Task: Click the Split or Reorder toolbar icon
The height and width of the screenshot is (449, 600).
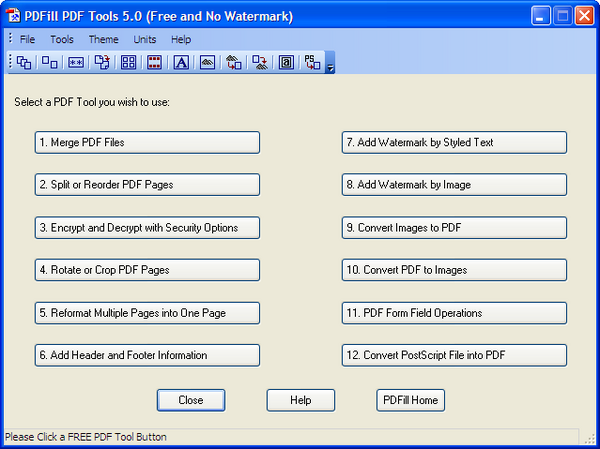Action: [50, 62]
